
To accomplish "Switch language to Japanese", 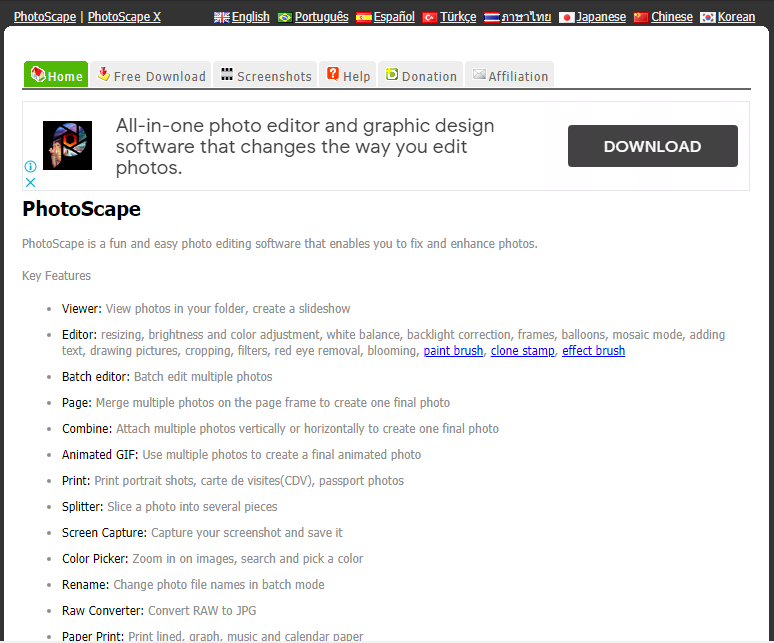I will 601,17.
